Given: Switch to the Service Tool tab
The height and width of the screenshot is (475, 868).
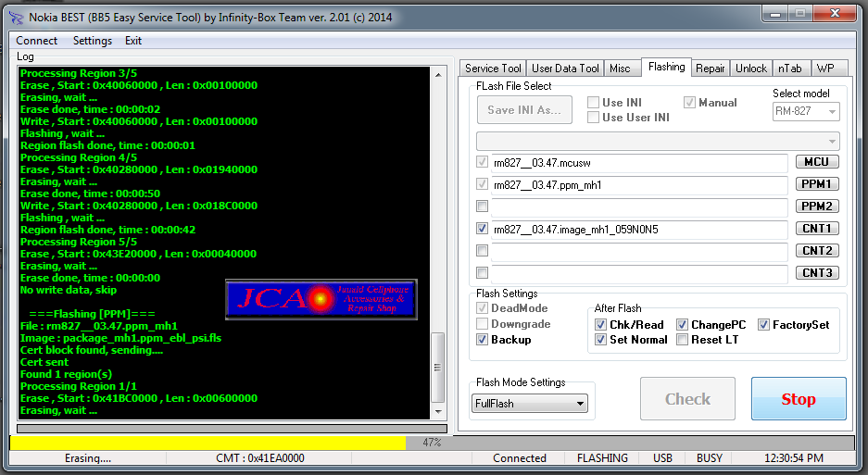Looking at the screenshot, I should tap(493, 69).
